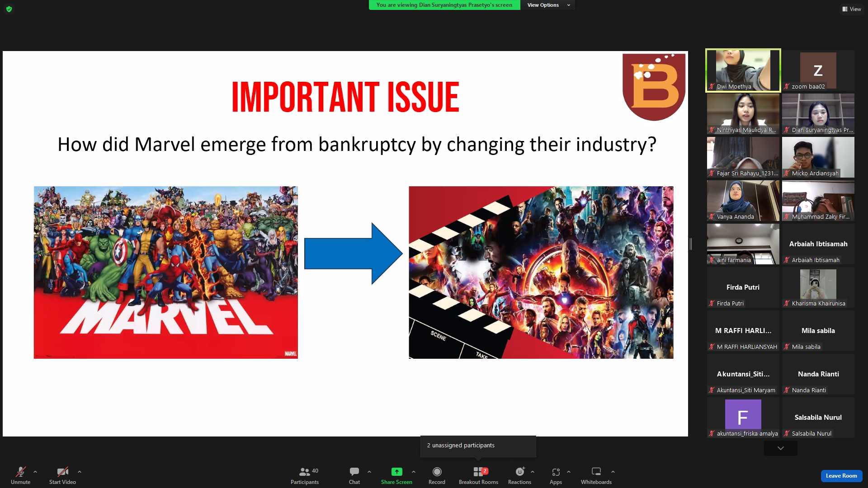Expand audio options arrow next to Unmute
Image resolution: width=868 pixels, height=488 pixels.
coord(35,472)
